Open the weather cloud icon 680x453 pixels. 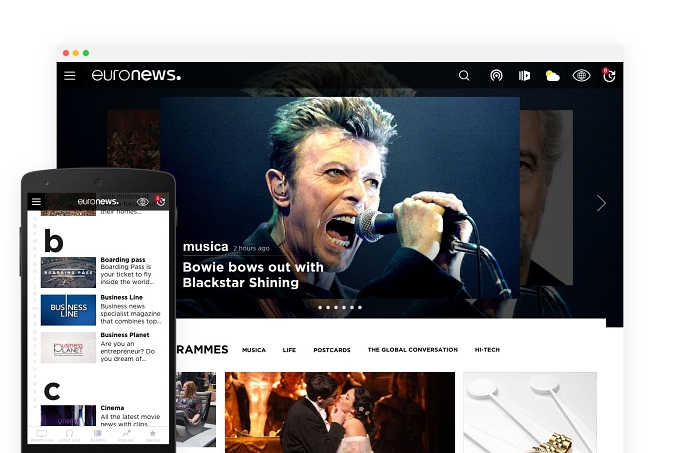pyautogui.click(x=552, y=76)
